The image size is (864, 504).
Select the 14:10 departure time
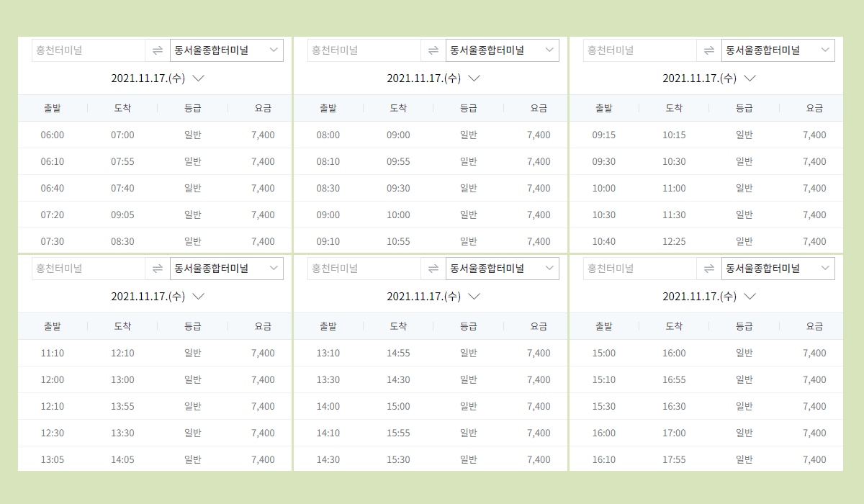pyautogui.click(x=328, y=433)
